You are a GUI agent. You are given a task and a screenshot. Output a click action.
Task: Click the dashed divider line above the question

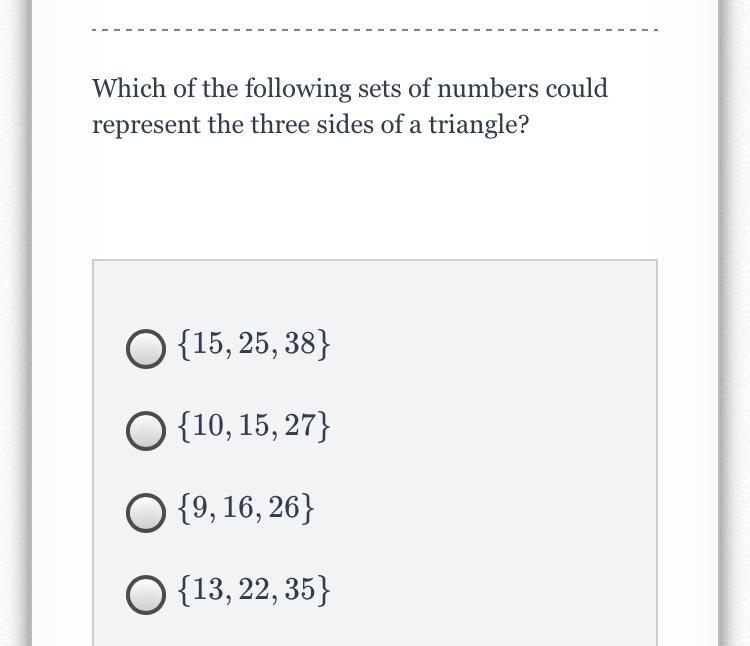[x=375, y=30]
